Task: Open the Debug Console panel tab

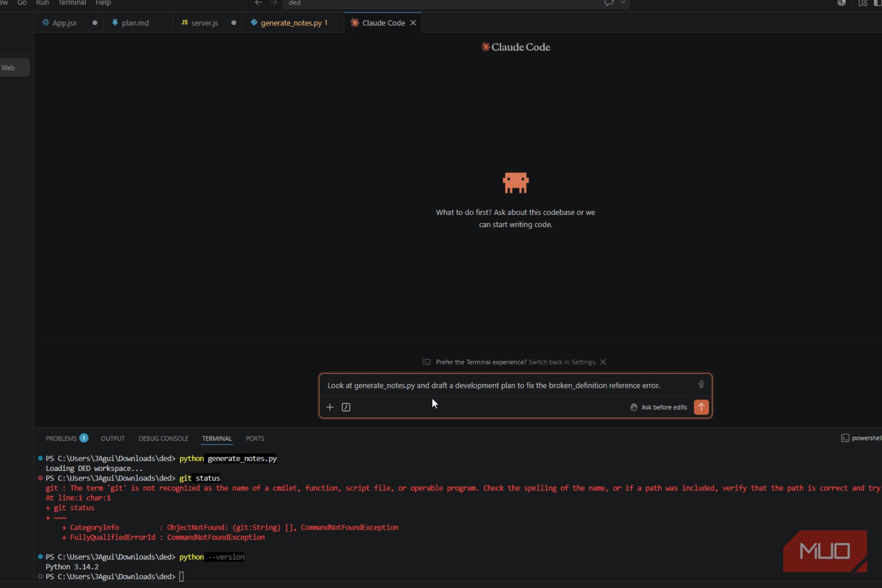Action: 163,438
